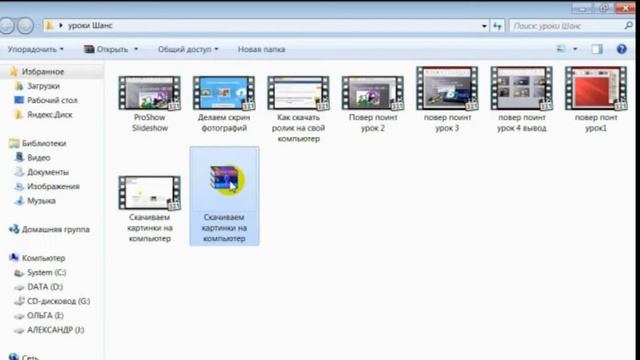Select Библиотеки in navigation pane
Screen dimensions: 640x360
(44, 143)
